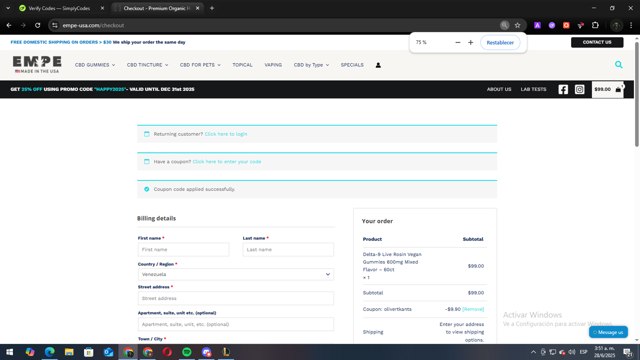Viewport: 640px width, 360px height.
Task: Focus the Street address field
Action: (x=236, y=298)
